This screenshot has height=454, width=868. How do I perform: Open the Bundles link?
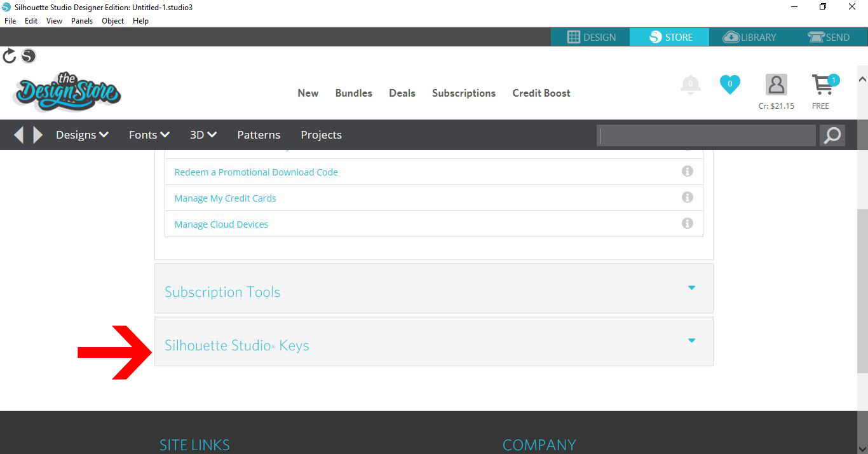coord(354,93)
